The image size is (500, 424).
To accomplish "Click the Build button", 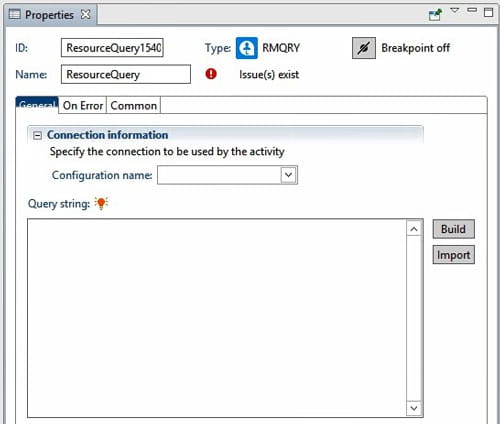I will [453, 229].
